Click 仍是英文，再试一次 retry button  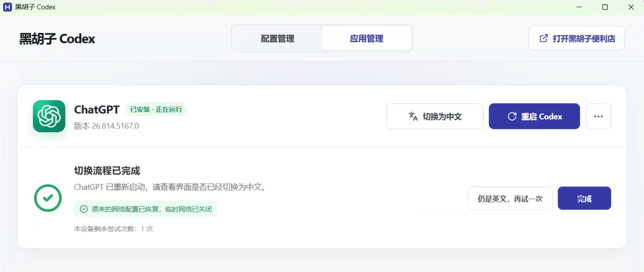[x=510, y=198]
